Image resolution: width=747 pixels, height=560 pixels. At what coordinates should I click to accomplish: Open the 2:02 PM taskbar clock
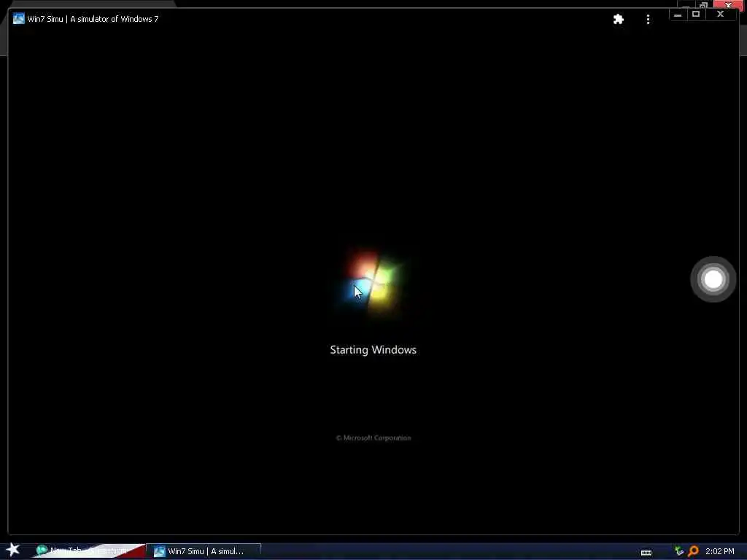(720, 551)
